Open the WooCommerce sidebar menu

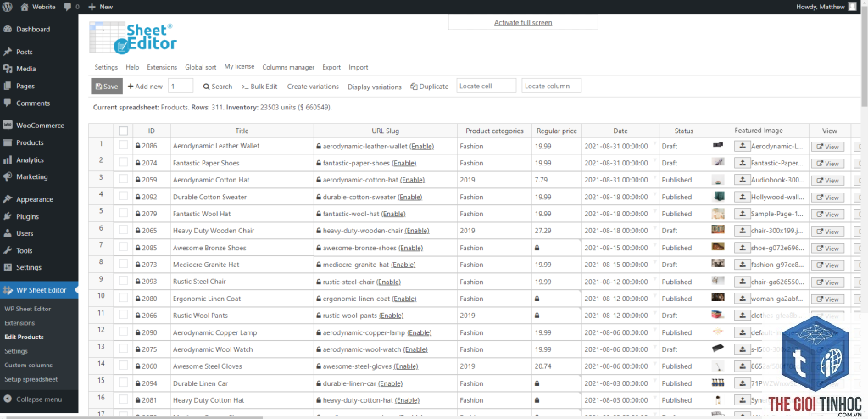pos(39,126)
